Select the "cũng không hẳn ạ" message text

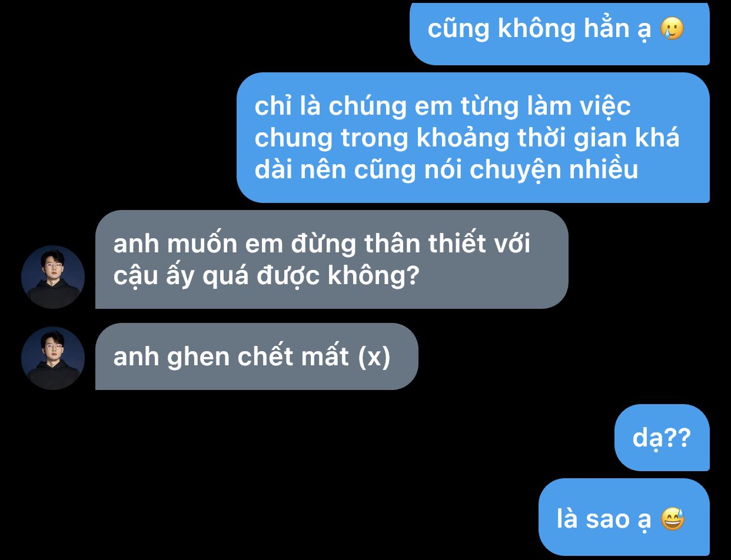539,29
